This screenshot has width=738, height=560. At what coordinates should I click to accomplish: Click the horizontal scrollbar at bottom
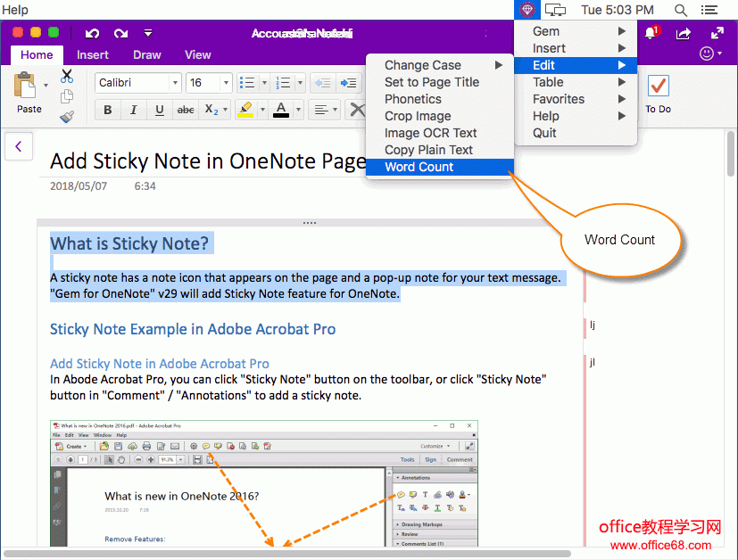(x=287, y=554)
